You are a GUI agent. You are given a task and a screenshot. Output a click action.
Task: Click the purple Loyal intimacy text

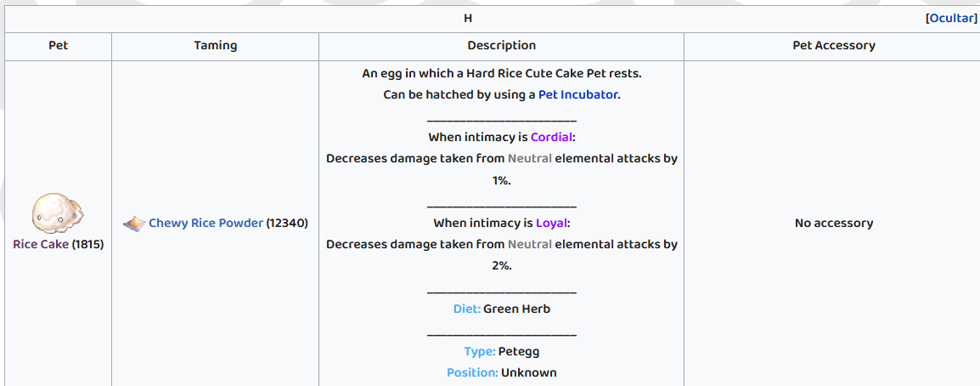[x=551, y=223]
